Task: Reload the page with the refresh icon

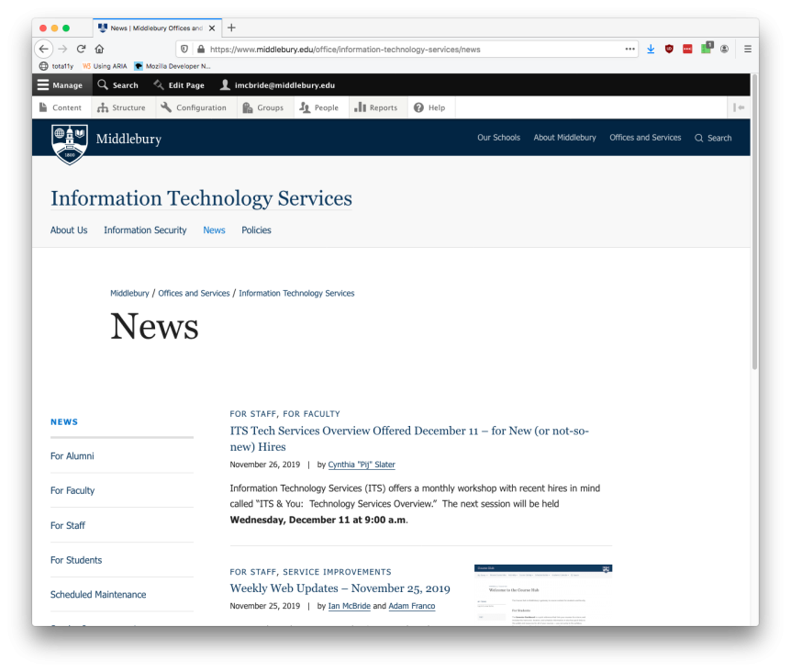Action: tap(81, 49)
